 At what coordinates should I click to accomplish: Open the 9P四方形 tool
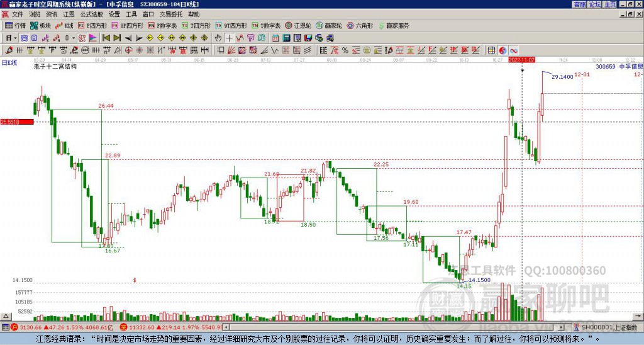pyautogui.click(x=127, y=25)
